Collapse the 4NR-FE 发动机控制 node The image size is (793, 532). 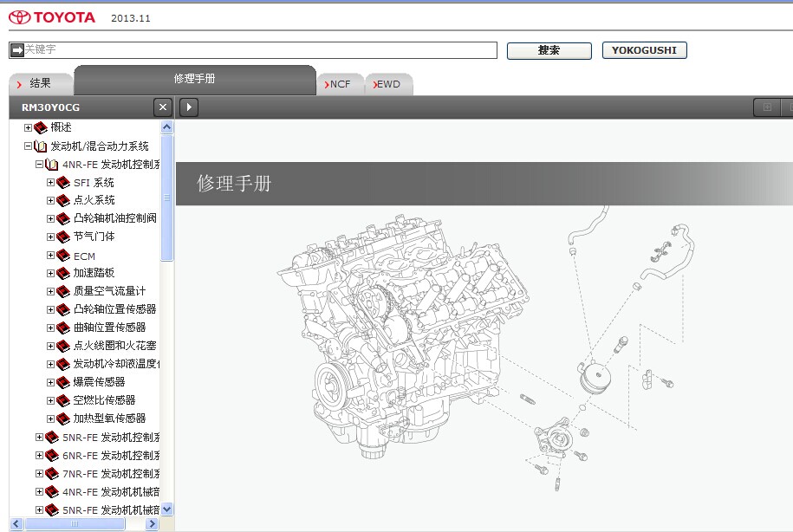click(x=40, y=165)
